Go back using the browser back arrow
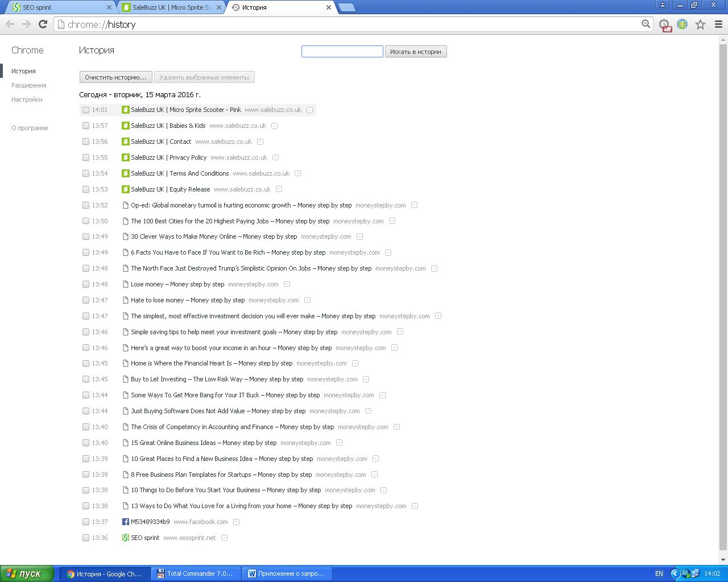 10,24
